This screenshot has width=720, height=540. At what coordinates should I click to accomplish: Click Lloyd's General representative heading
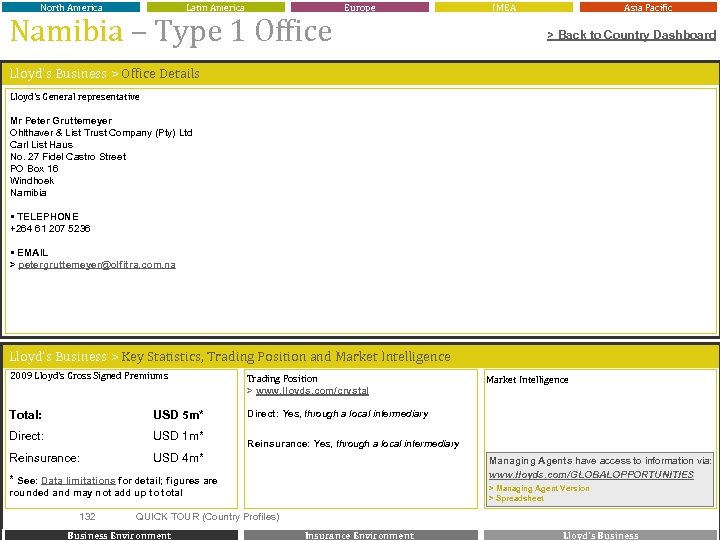(74, 97)
